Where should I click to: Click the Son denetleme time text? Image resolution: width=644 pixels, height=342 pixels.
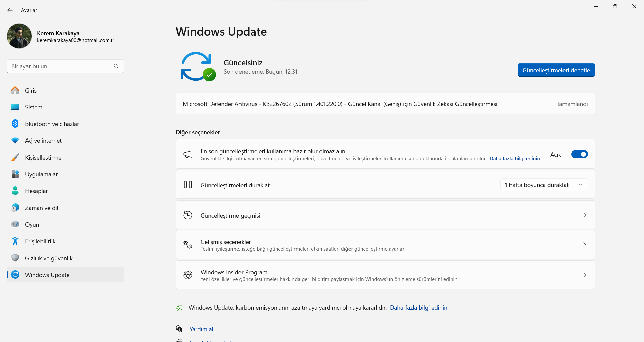pyautogui.click(x=260, y=72)
